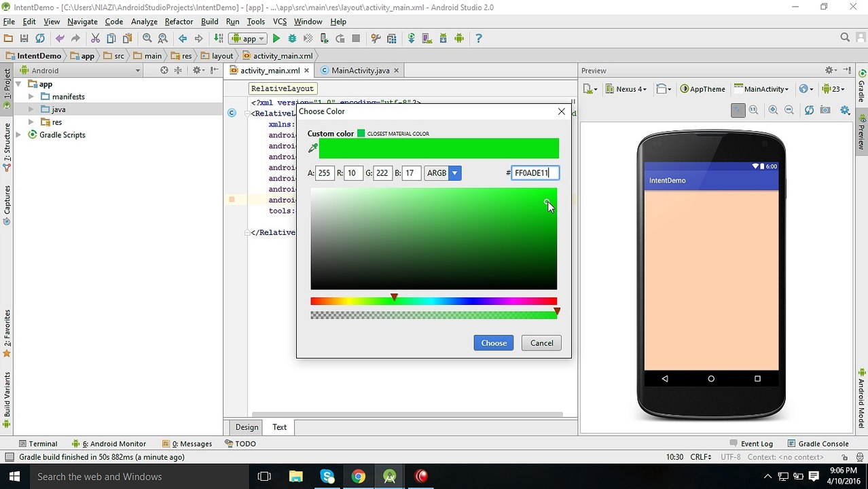
Task: Expand the manifests folder
Action: 31,96
